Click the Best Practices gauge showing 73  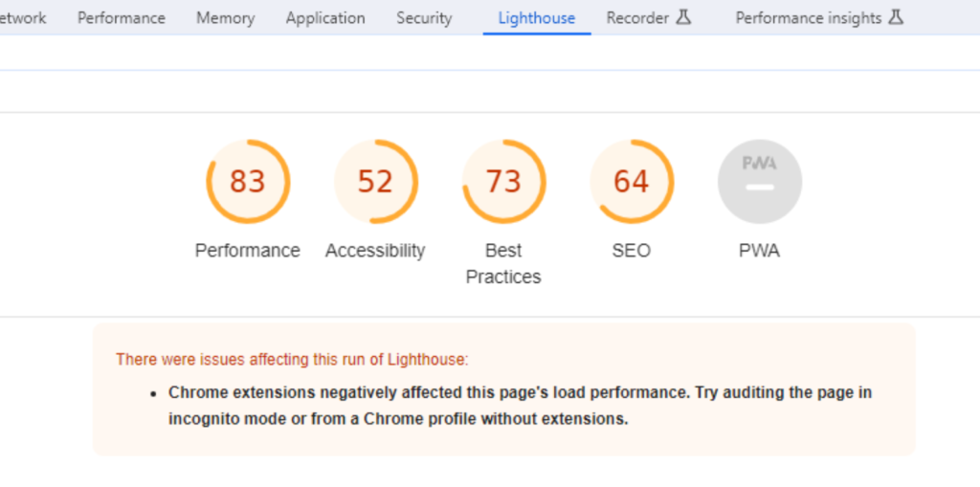coord(503,181)
